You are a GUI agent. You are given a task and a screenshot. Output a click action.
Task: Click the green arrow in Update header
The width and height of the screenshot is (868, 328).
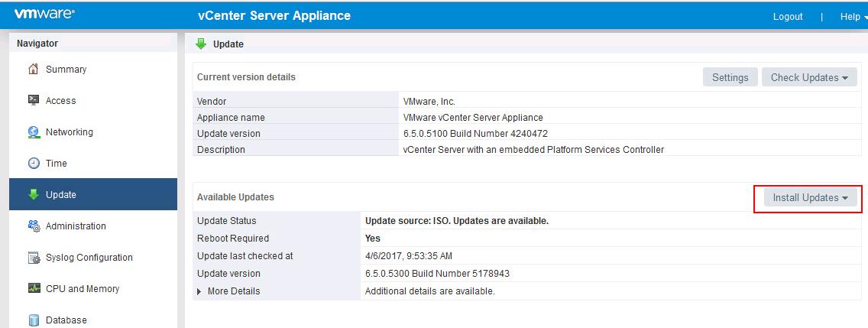[x=201, y=44]
